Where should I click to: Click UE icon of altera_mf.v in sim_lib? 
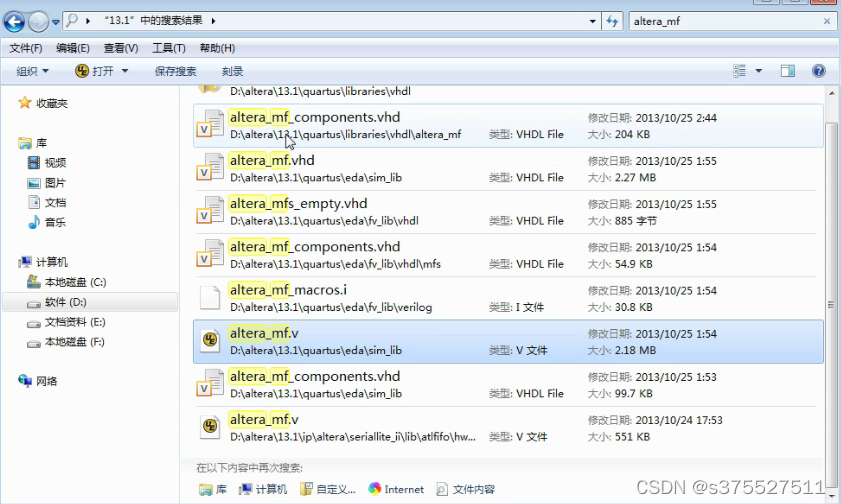coord(210,340)
